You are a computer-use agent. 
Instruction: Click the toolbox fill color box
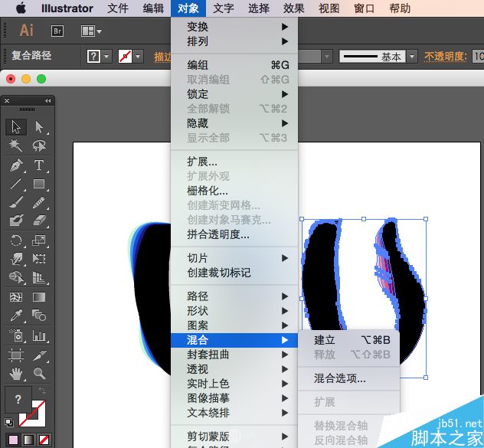click(x=18, y=399)
